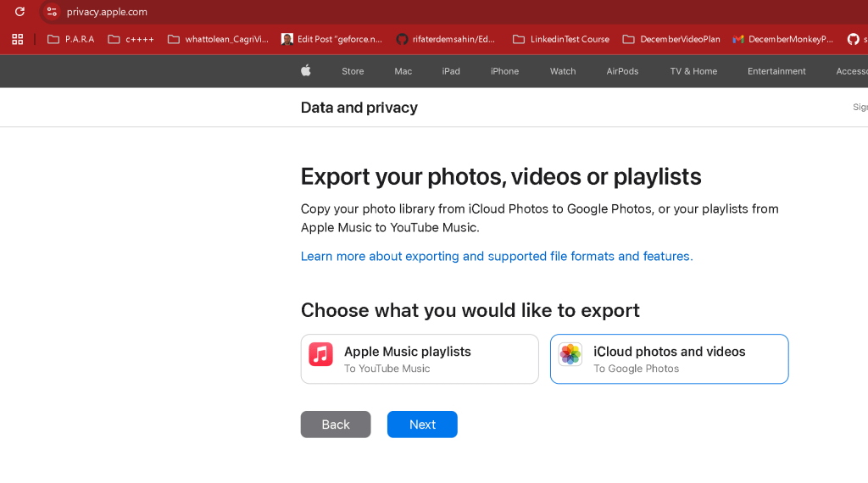The image size is (868, 483).
Task: Open the DecemberMonkeyP... Gmail bookmark
Action: click(782, 39)
